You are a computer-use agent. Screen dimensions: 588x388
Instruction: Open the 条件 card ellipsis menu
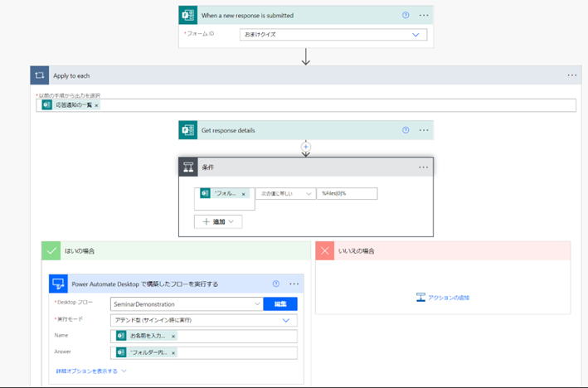[423, 167]
